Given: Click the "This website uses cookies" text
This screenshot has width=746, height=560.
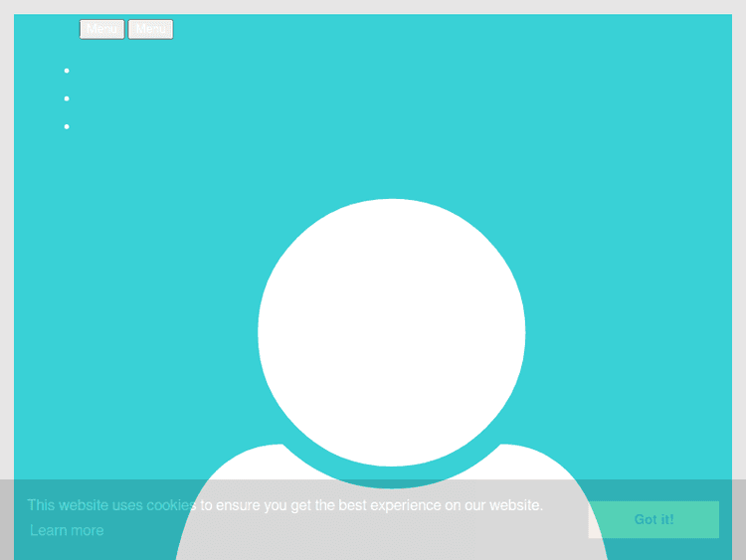Looking at the screenshot, I should 109,505.
